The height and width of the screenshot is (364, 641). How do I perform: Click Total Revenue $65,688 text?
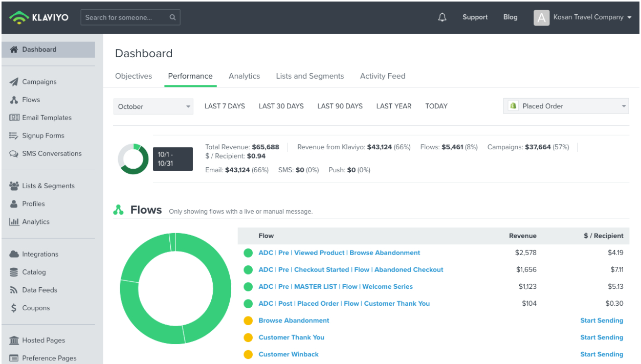(242, 147)
